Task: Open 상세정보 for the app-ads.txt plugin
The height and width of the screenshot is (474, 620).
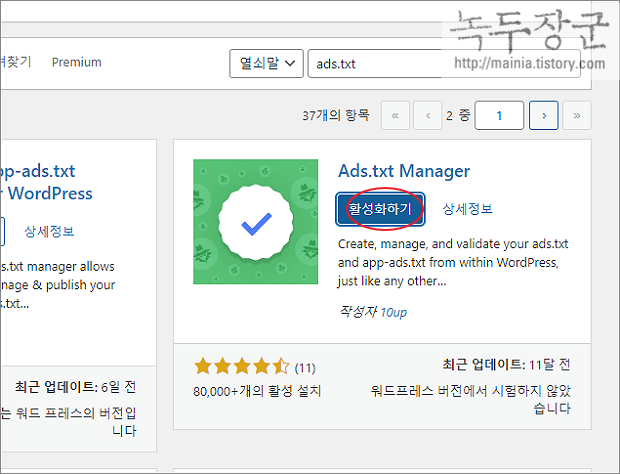Action: (49, 231)
